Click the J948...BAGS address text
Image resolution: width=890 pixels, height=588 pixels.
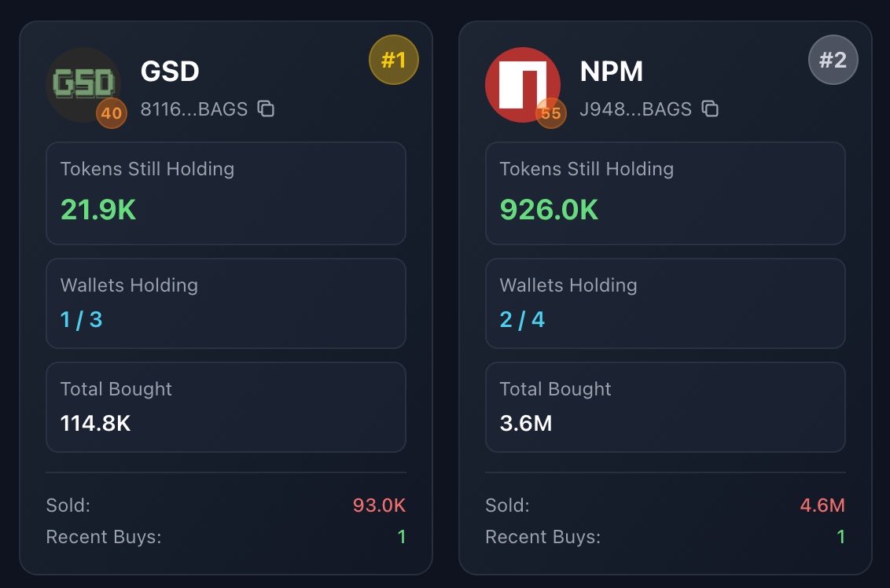pyautogui.click(x=636, y=109)
